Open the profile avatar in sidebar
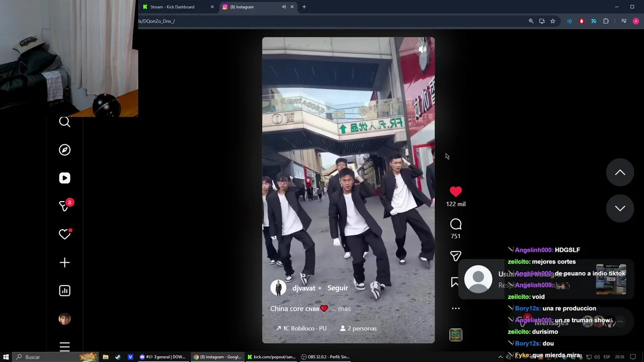This screenshot has height=362, width=644. pyautogui.click(x=64, y=319)
